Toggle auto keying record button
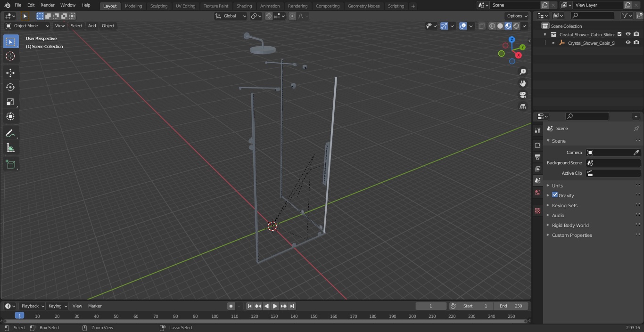Screen dimensions: 644x332 click(231, 306)
